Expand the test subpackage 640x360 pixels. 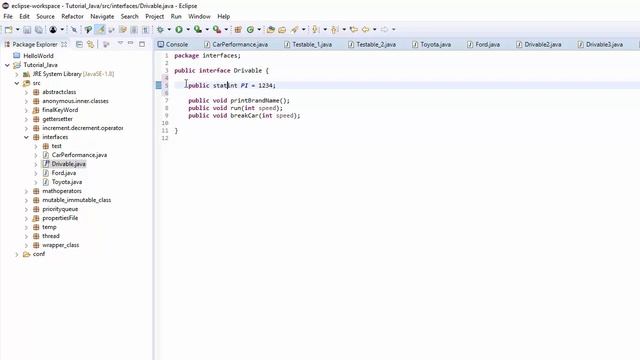36,146
